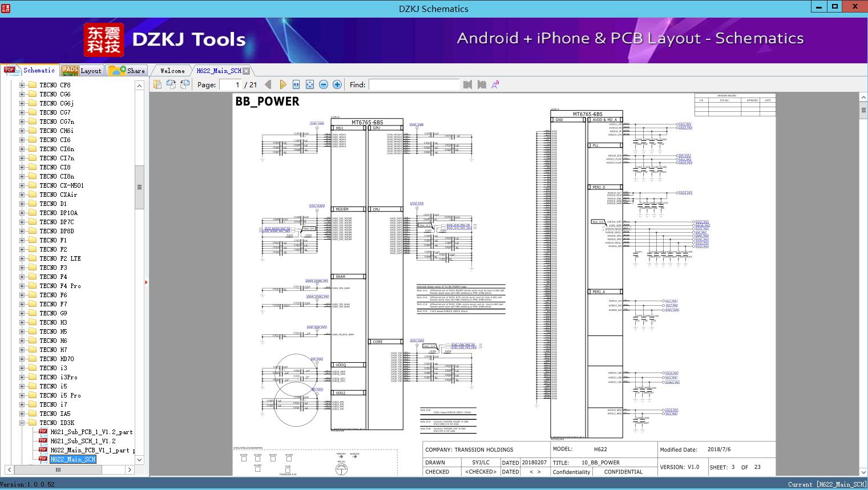The image size is (868, 490).
Task: Click the Find search field
Action: (x=414, y=84)
